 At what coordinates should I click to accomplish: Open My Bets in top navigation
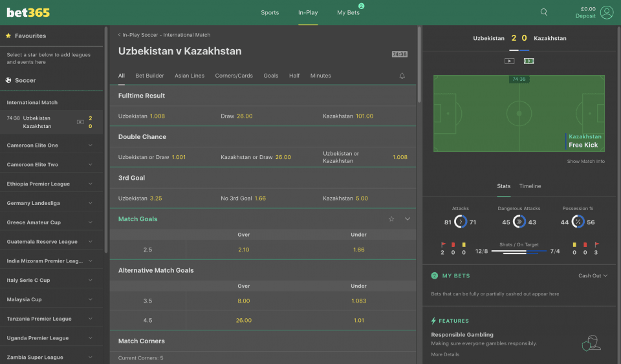point(348,13)
